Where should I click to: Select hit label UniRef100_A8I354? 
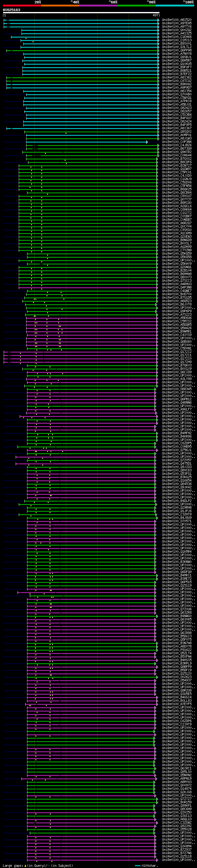point(177,91)
